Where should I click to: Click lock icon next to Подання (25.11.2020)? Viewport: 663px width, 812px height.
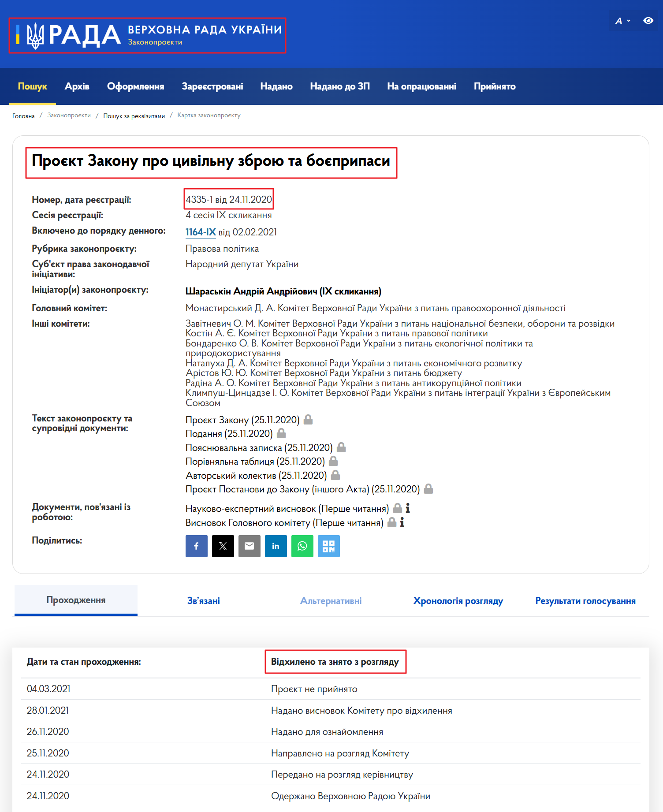[281, 433]
